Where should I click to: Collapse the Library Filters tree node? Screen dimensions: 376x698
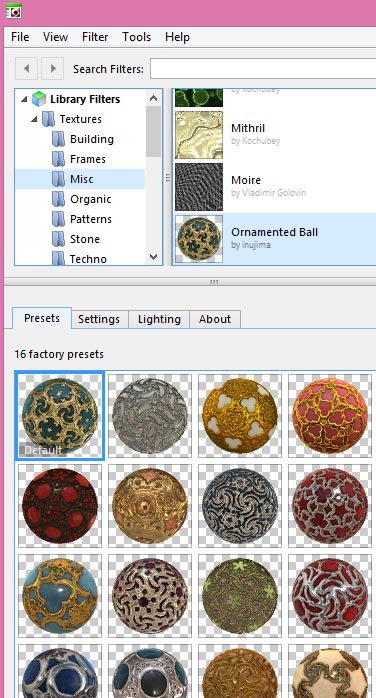[24, 99]
